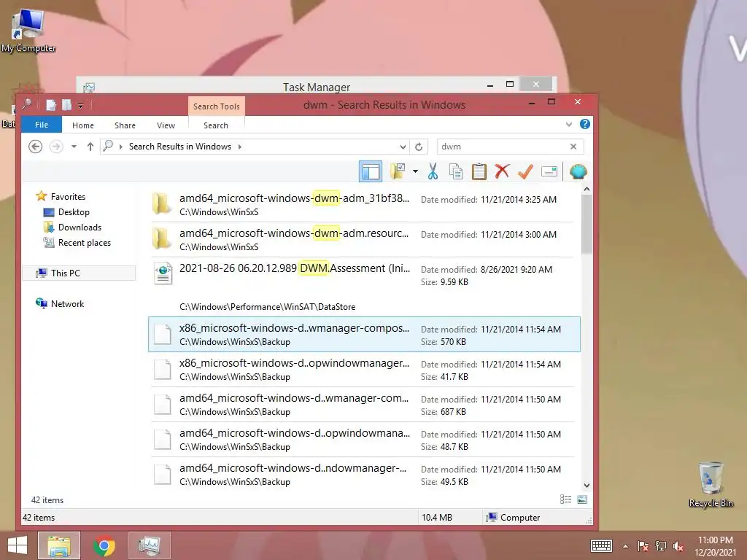Open the touch keyboard tray icon

[601, 545]
